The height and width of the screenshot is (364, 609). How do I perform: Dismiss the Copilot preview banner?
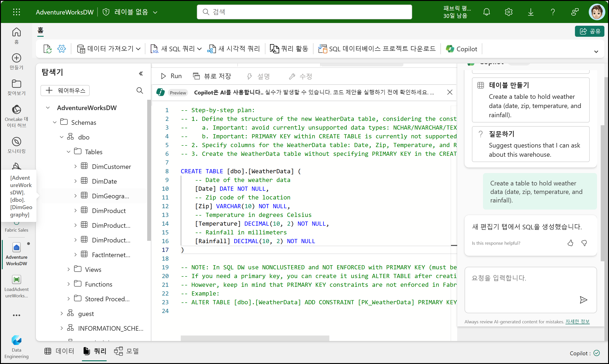click(x=450, y=92)
